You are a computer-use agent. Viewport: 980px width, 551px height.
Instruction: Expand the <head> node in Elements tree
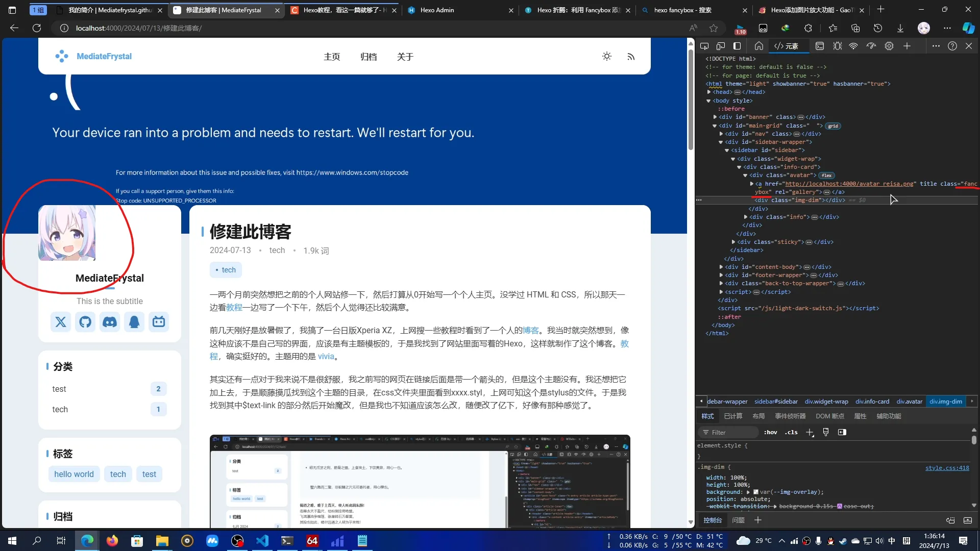(x=709, y=92)
